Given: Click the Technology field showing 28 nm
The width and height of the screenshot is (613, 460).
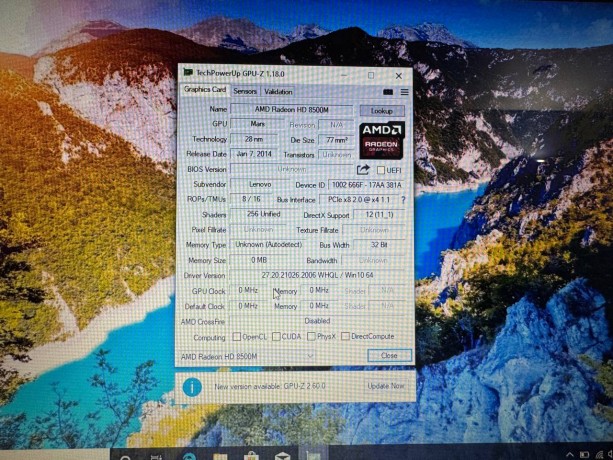Looking at the screenshot, I should click(x=254, y=139).
